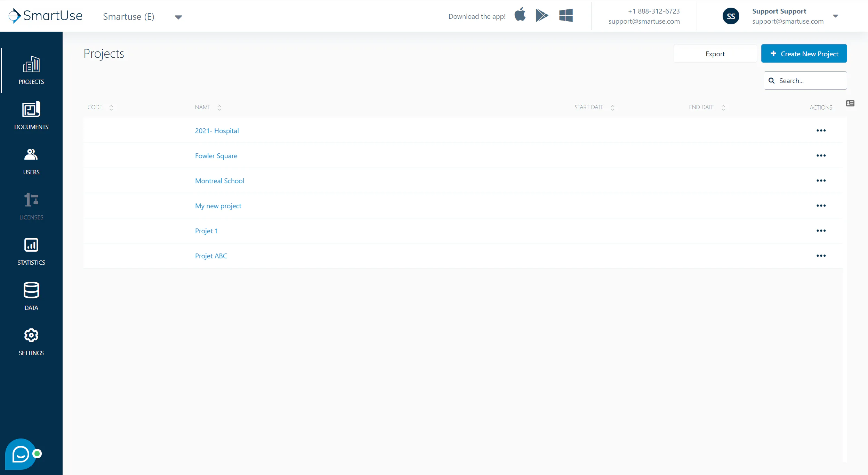Sort projects by Start Date column
Screen dimensions: 868x475
click(x=595, y=107)
